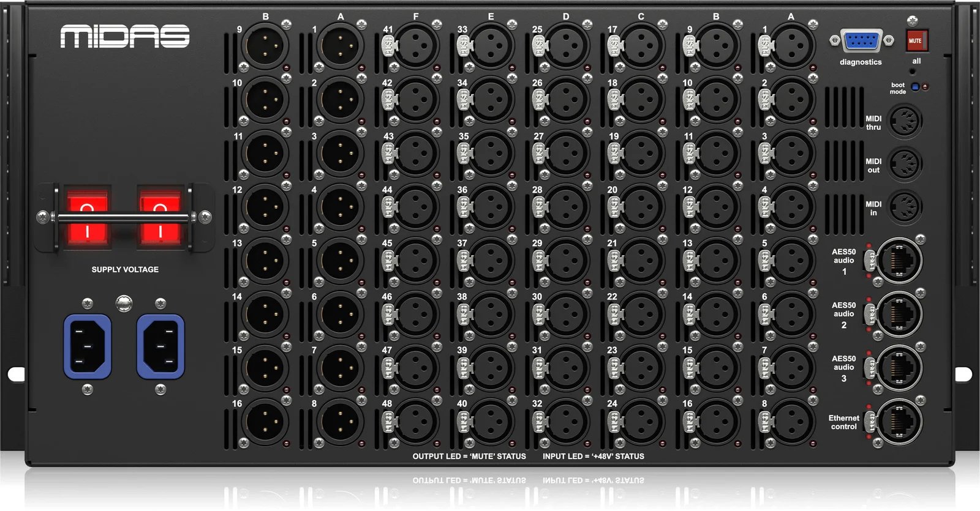Click the AES50 audio 3 port
This screenshot has width=980, height=511.
point(899,367)
